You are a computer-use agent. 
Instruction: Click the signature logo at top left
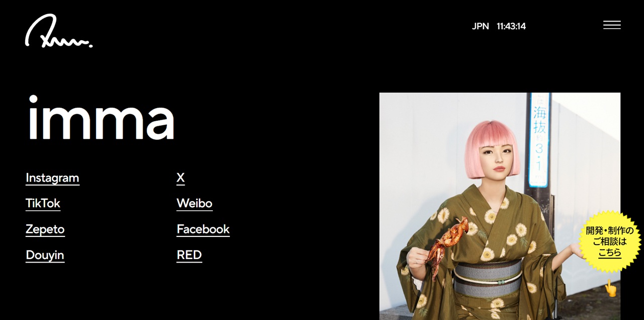tap(59, 31)
